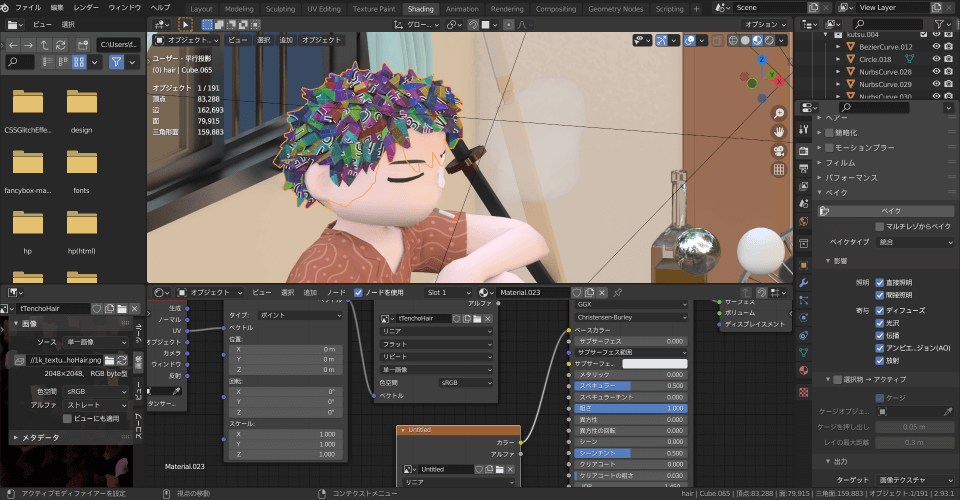Open the Texture checker properties tab

coord(804,392)
